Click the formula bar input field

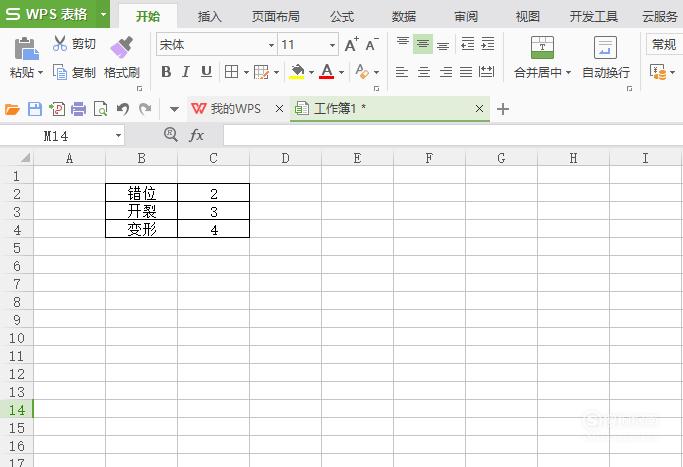tap(453, 135)
